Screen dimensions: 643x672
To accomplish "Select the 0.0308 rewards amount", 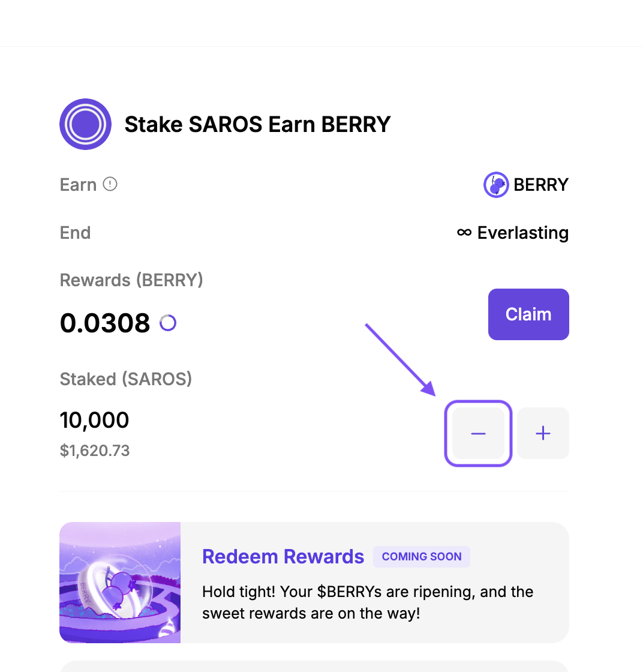I will tap(105, 323).
